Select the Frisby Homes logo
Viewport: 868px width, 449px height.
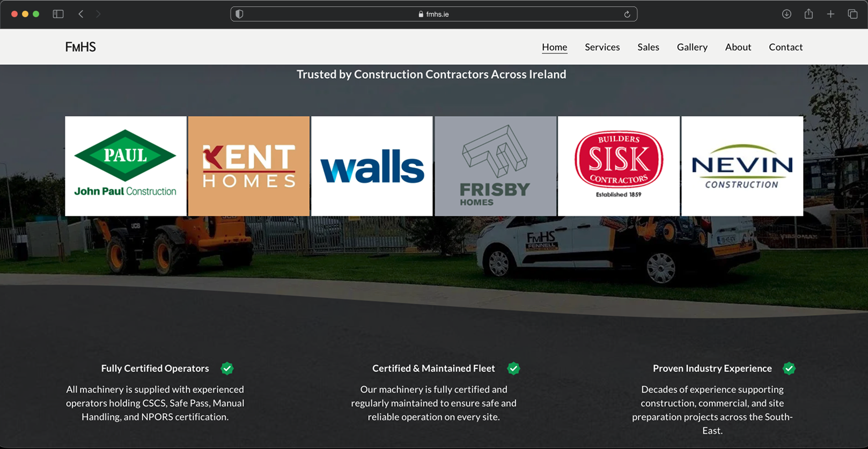coord(495,166)
